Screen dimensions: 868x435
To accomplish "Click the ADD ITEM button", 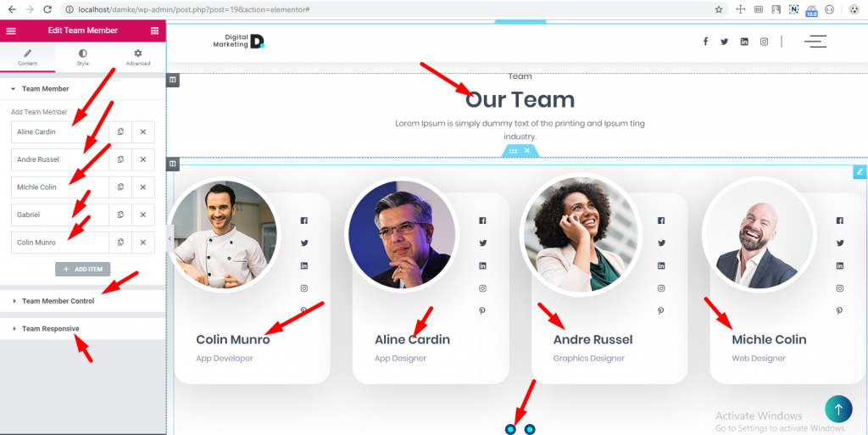I will tap(83, 269).
